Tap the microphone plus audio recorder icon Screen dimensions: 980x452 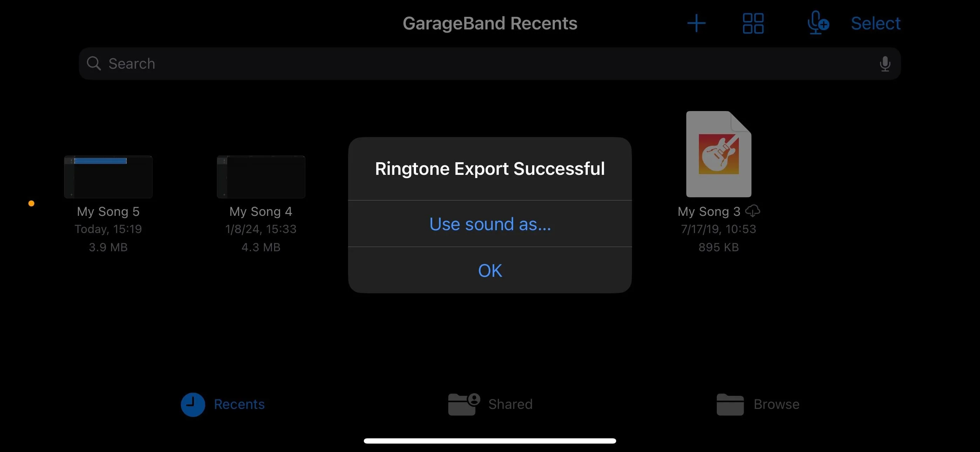[x=818, y=23]
